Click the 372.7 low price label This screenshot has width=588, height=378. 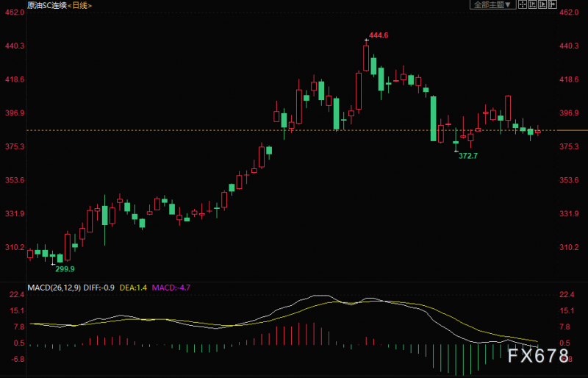(x=468, y=156)
